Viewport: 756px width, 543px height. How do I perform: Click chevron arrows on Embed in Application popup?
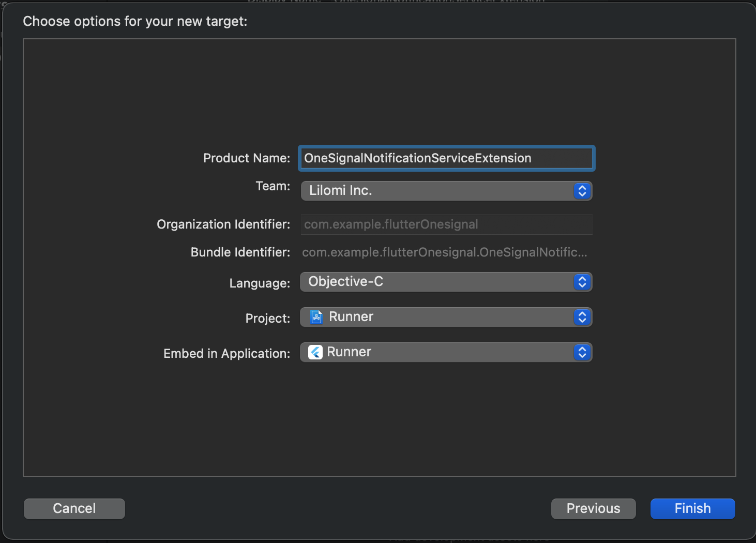pyautogui.click(x=582, y=352)
